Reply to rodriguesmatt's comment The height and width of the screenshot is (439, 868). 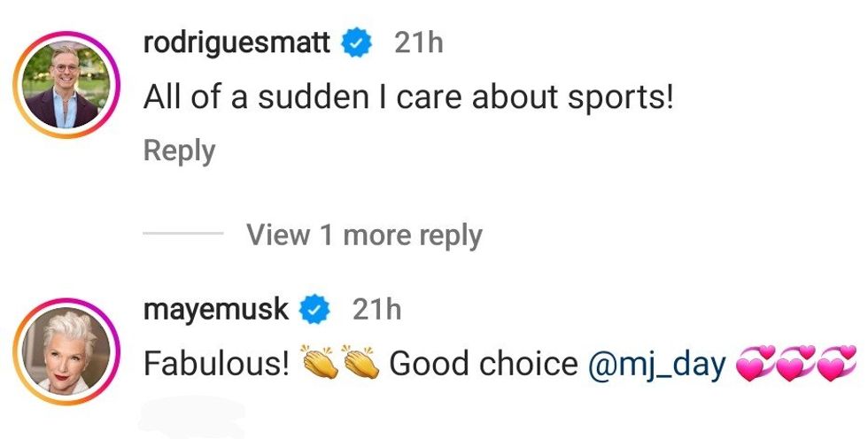(179, 151)
